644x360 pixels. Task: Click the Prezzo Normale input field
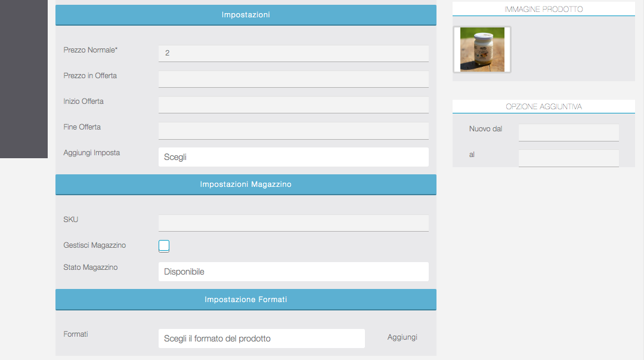click(x=293, y=53)
